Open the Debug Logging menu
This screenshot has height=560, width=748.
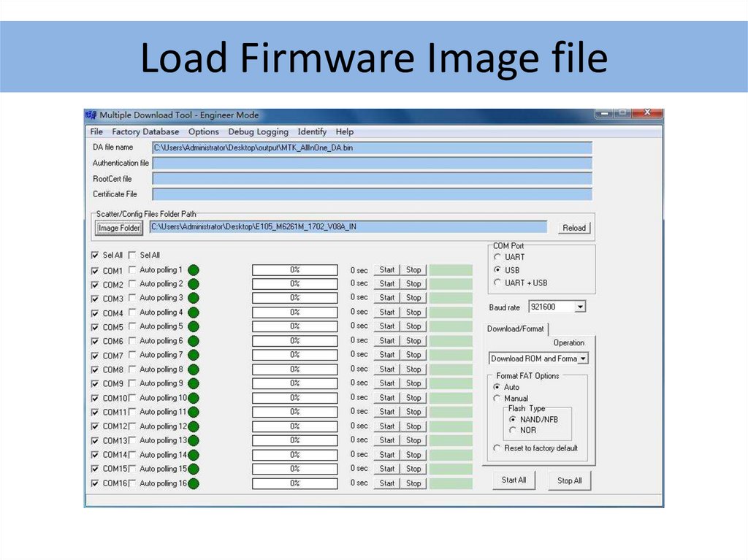pyautogui.click(x=258, y=131)
